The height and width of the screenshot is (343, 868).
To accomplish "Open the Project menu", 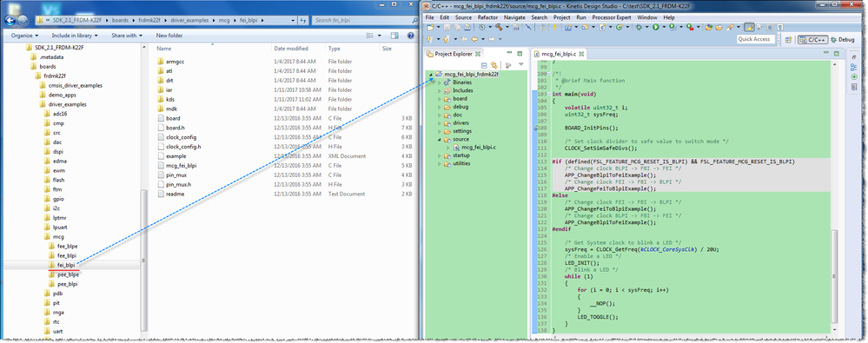I will (561, 17).
